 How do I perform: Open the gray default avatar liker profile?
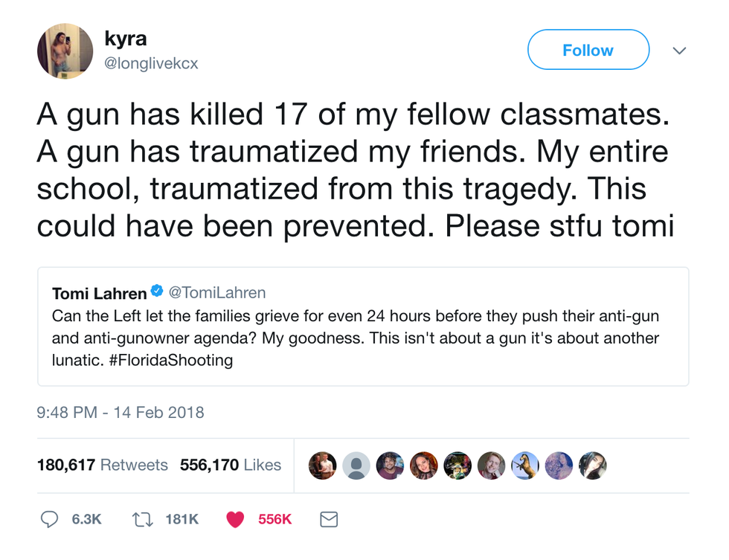click(x=357, y=466)
